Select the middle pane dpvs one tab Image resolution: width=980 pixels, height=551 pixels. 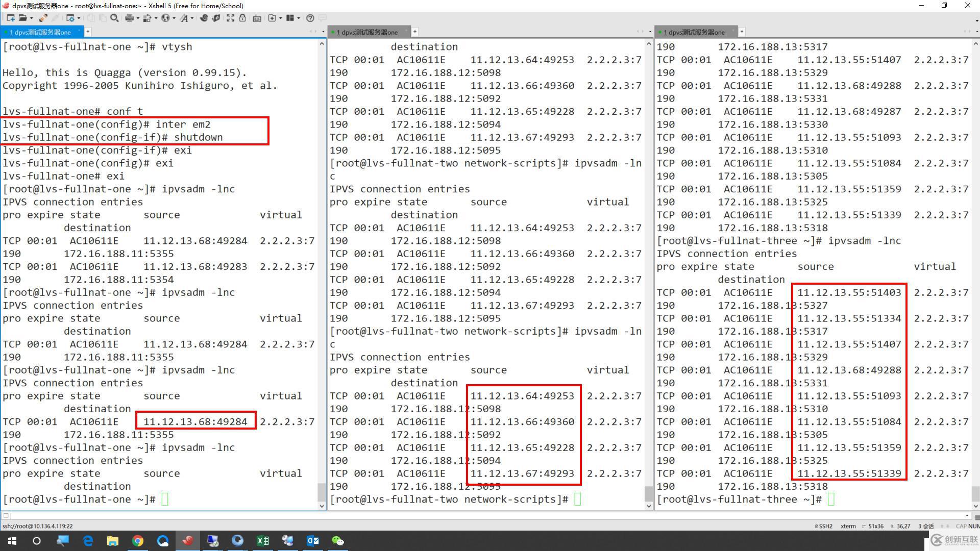(x=367, y=32)
